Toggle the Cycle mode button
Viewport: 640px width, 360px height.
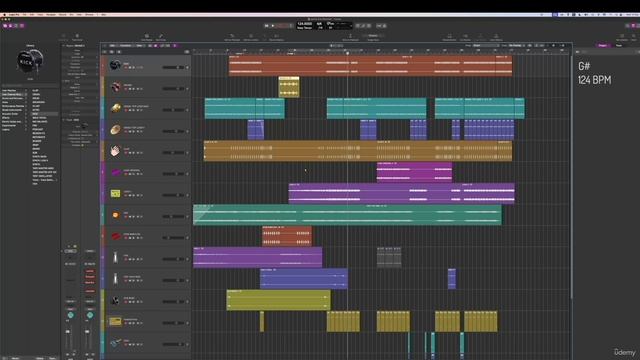[291, 26]
